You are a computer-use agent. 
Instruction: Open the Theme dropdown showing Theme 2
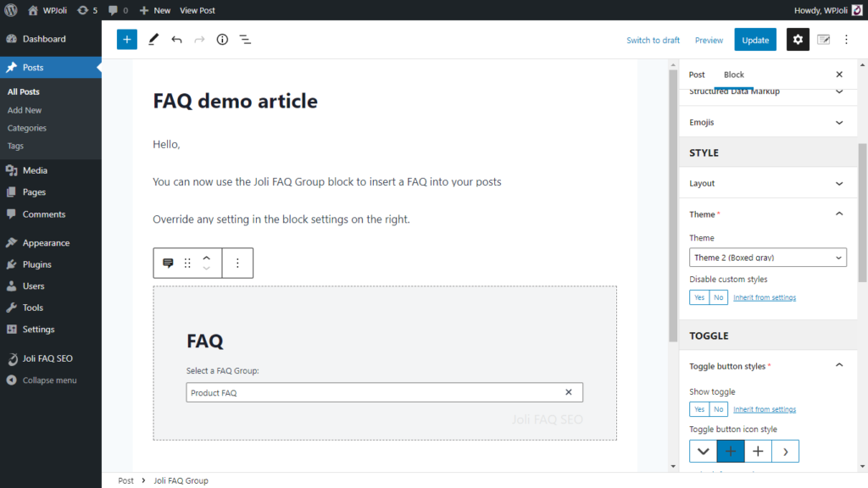[x=767, y=257]
